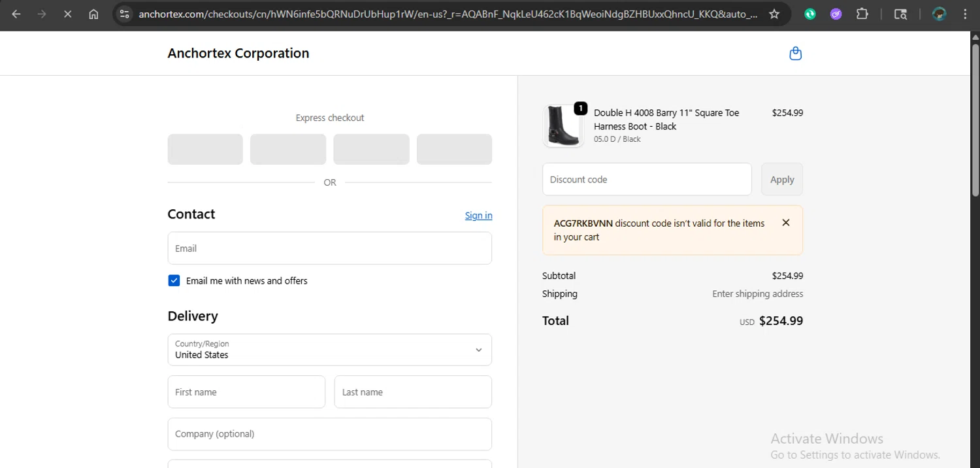Click the Subtotal label
980x468 pixels.
point(559,276)
